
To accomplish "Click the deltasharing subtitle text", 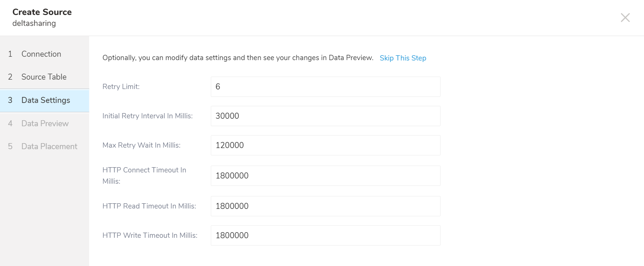I will click(x=34, y=23).
